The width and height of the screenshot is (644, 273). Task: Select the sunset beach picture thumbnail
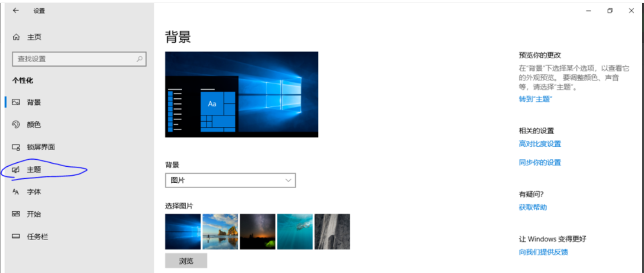tap(220, 232)
